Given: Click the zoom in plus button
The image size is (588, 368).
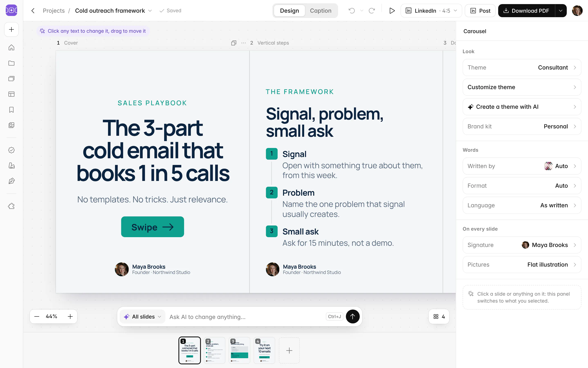Looking at the screenshot, I should point(70,316).
